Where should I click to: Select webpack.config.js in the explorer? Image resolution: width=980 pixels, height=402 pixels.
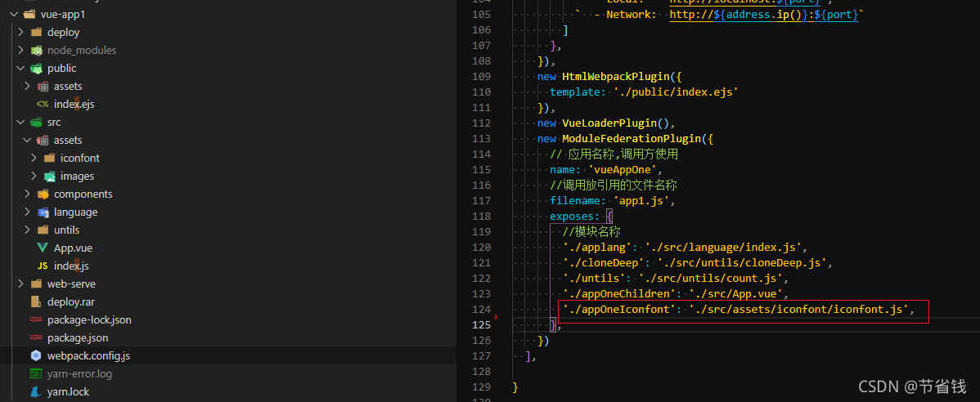point(88,355)
